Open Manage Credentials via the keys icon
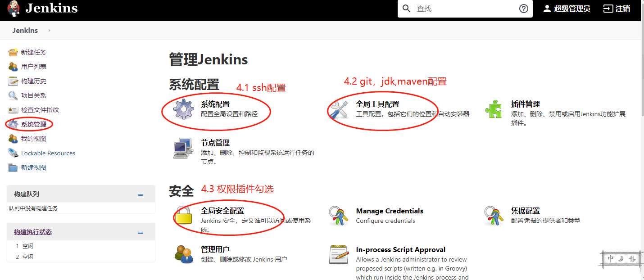Image resolution: width=644 pixels, height=280 pixels. [x=339, y=216]
